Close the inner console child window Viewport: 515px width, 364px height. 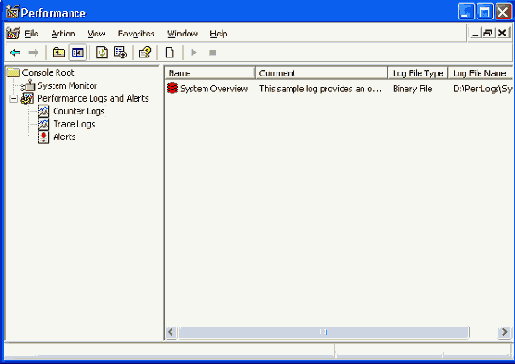pos(502,33)
